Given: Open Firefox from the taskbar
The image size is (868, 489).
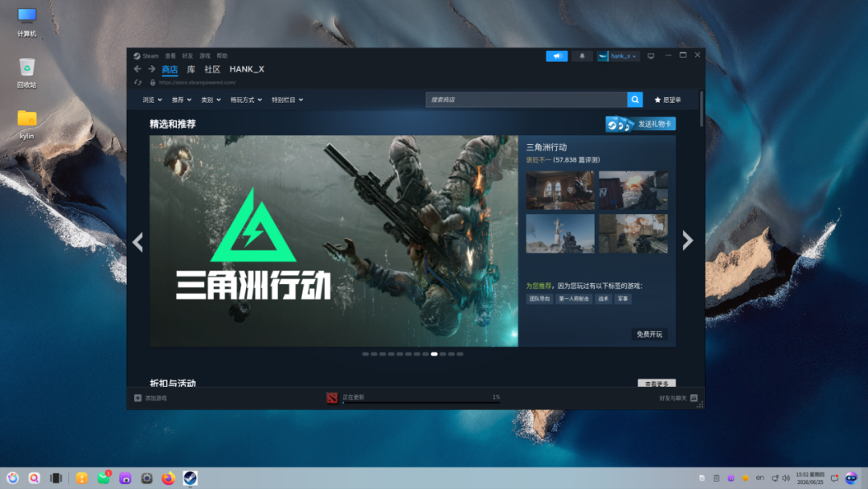Looking at the screenshot, I should 168,478.
